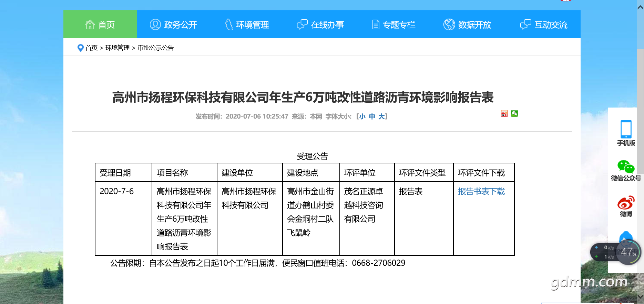The height and width of the screenshot is (304, 644).
Task: Select the 受理日期 header cell
Action: (123, 173)
